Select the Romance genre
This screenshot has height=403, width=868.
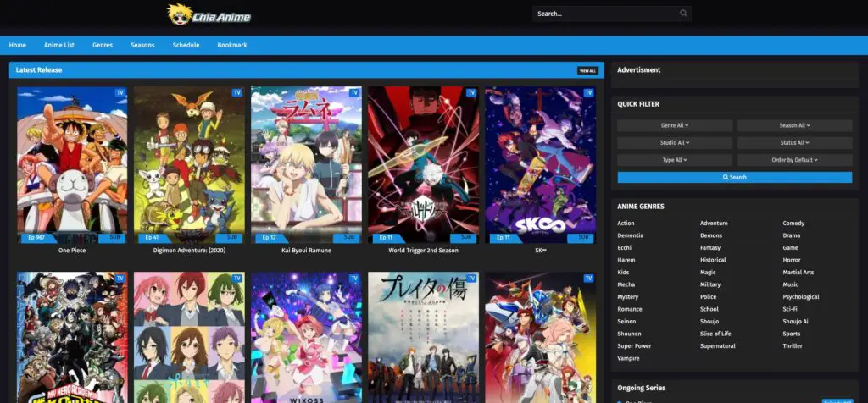tap(630, 309)
